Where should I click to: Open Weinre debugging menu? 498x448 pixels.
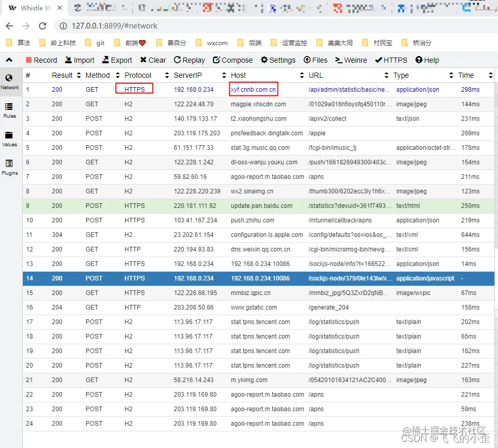tap(351, 60)
